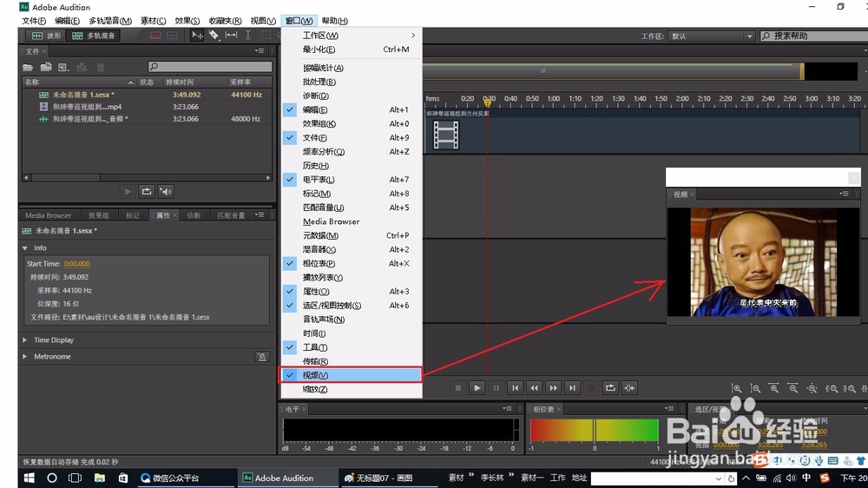
Task: Uncheck 工具(T) in the Window menu
Action: [x=352, y=347]
